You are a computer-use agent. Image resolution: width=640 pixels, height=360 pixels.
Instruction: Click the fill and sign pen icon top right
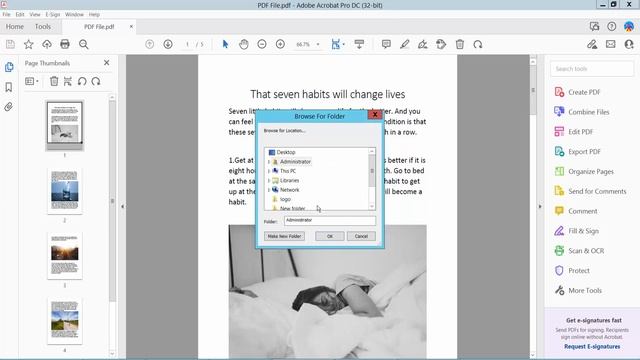pyautogui.click(x=592, y=44)
